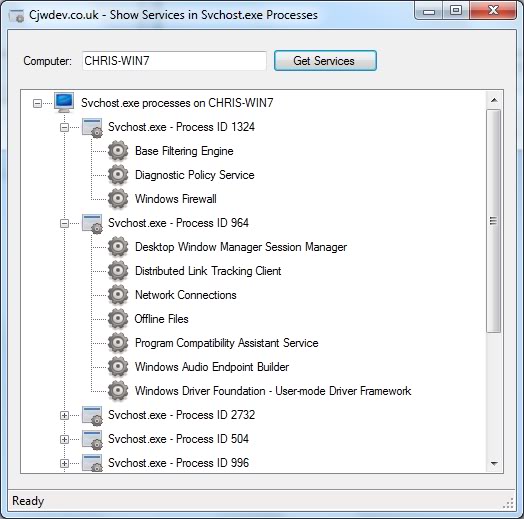Screen dimensions: 524x519
Task: Click the gear icon next to Network Connections
Action: 118,295
